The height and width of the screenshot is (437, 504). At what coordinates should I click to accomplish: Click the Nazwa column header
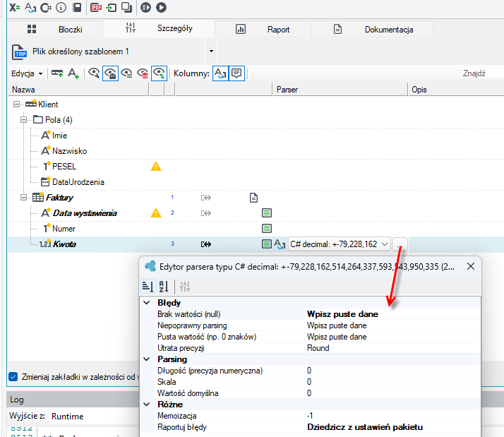tap(78, 90)
